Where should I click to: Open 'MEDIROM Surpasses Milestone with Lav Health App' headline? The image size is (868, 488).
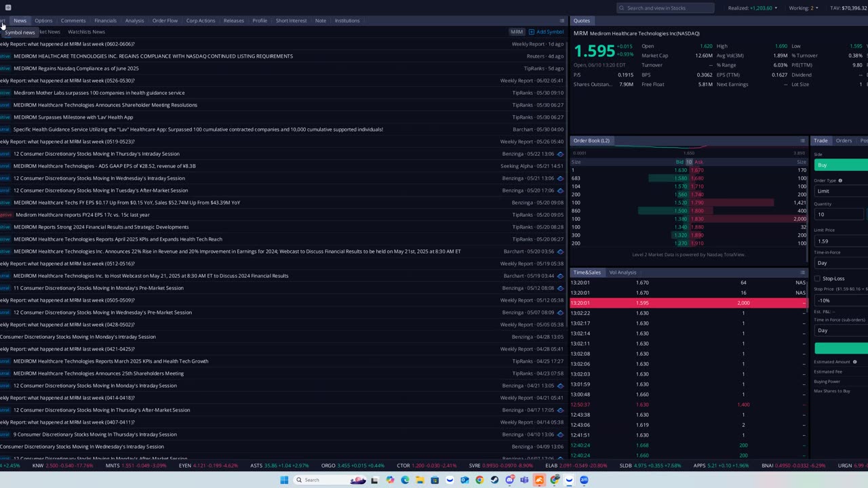coord(73,117)
